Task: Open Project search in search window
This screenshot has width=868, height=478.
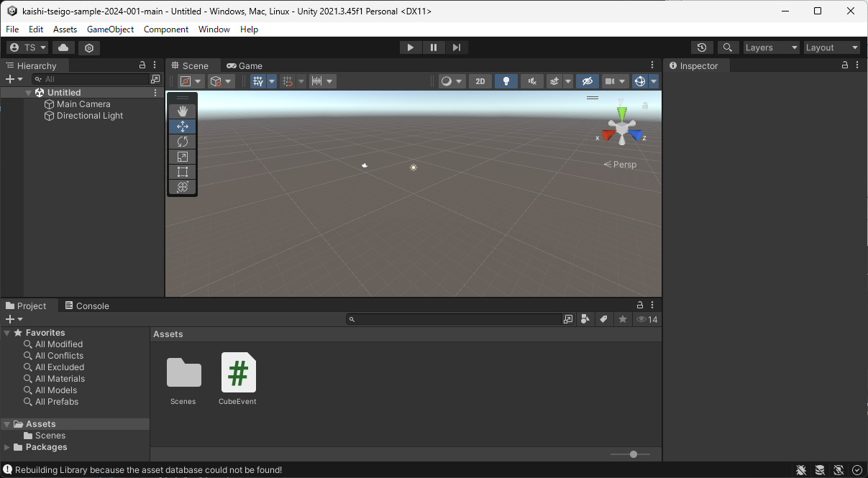Action: pyautogui.click(x=569, y=319)
